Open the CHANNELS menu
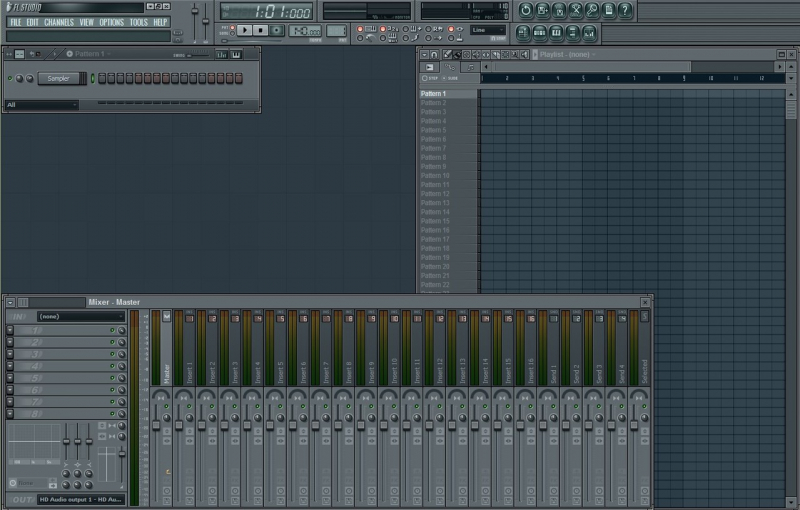Viewport: 800px width, 510px height. click(59, 22)
